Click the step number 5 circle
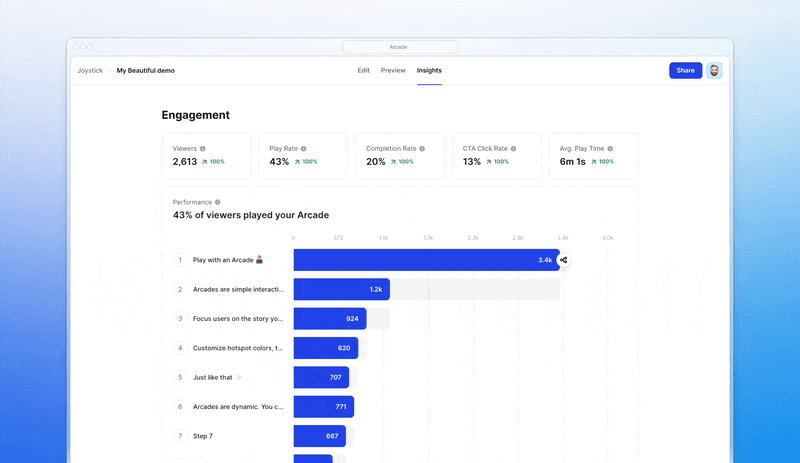The image size is (800, 463). tap(180, 377)
